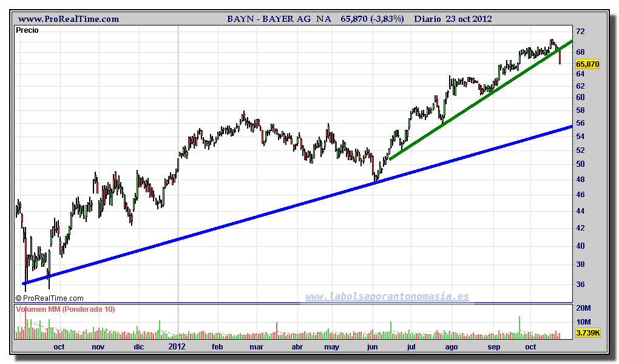Click the BAYN - BAYER AG NA title
Viewport: 619px width, 364px height.
pos(279,19)
